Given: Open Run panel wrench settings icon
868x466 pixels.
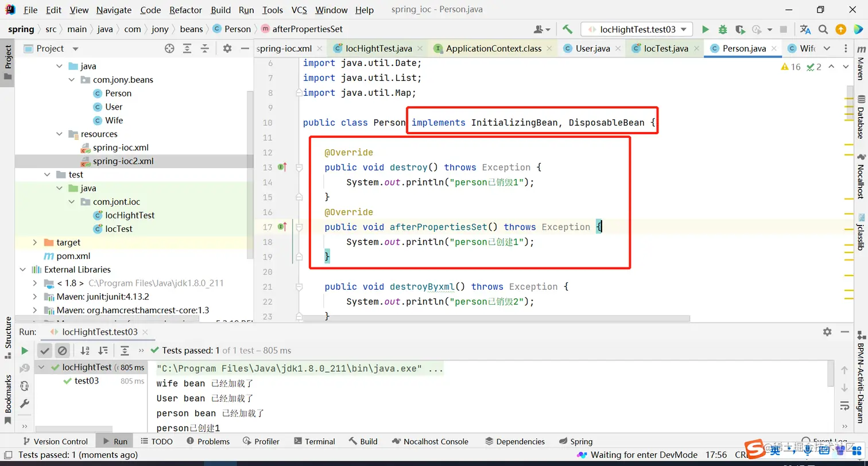Looking at the screenshot, I should click(25, 403).
